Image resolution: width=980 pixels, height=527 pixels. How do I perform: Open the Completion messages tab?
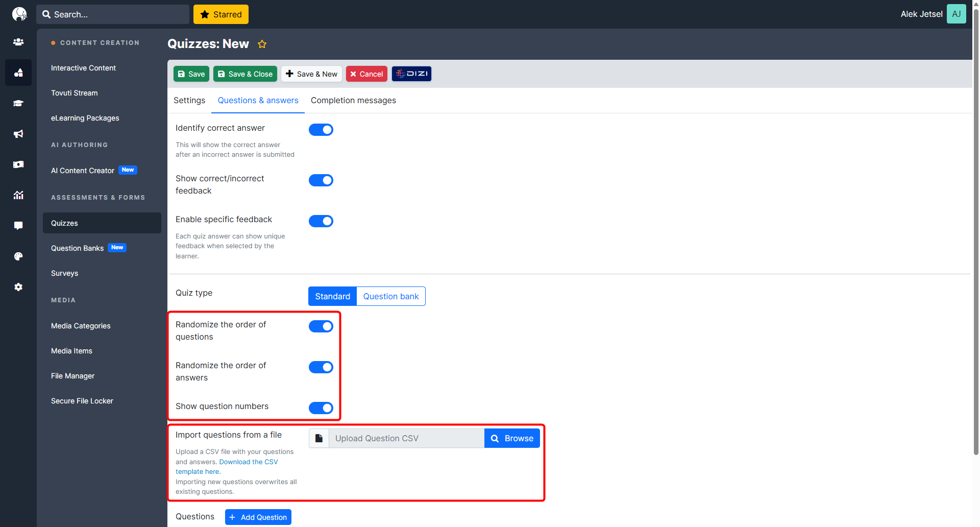click(x=353, y=101)
